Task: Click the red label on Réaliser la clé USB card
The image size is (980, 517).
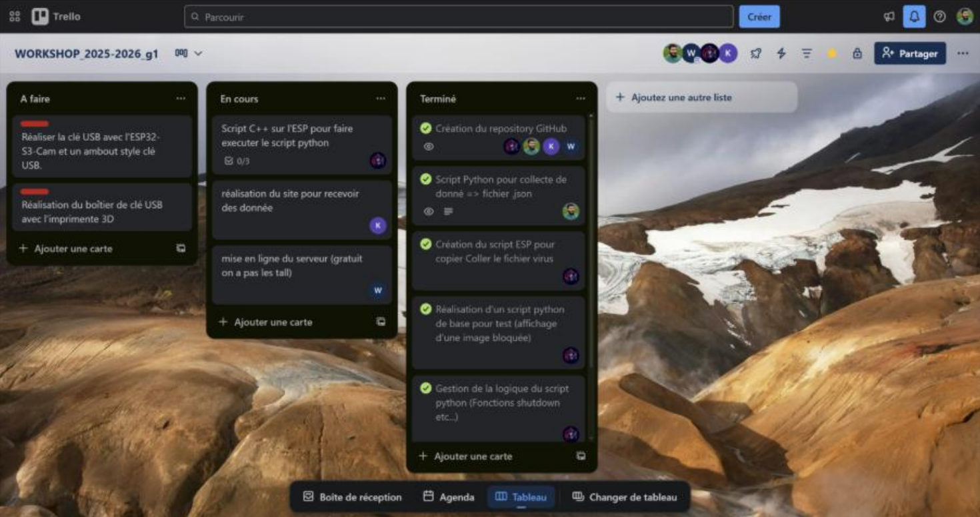Action: pos(35,124)
